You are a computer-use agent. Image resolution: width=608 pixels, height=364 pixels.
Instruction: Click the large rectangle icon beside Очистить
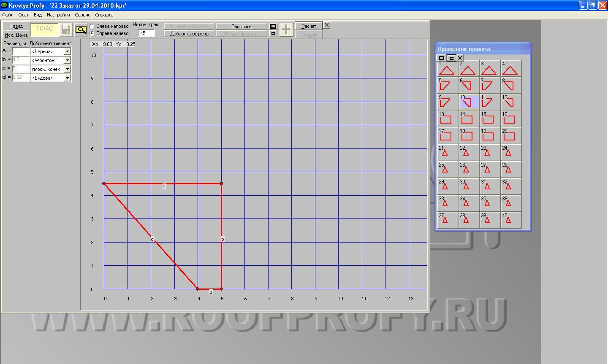pyautogui.click(x=273, y=26)
